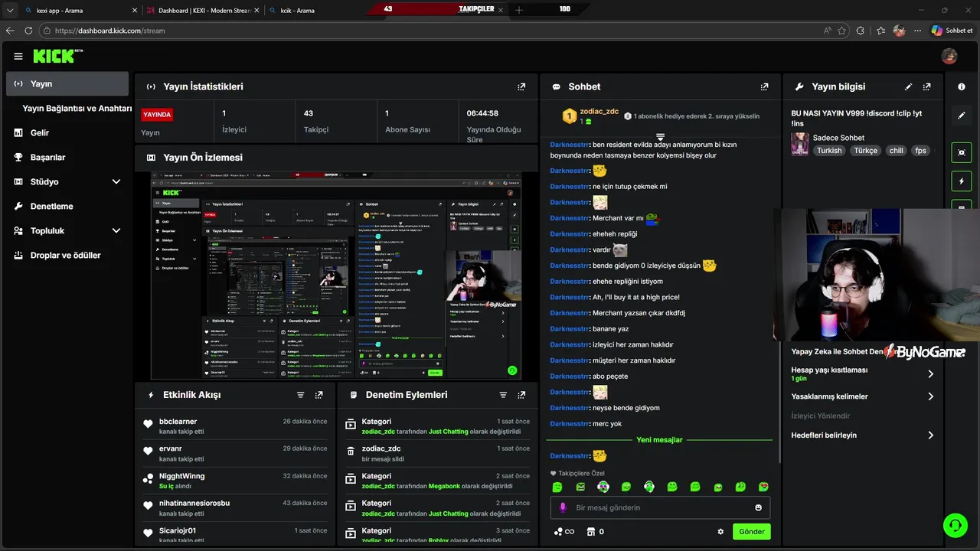Click the lightning bolt button in the right rail
980x551 pixels.
[962, 181]
